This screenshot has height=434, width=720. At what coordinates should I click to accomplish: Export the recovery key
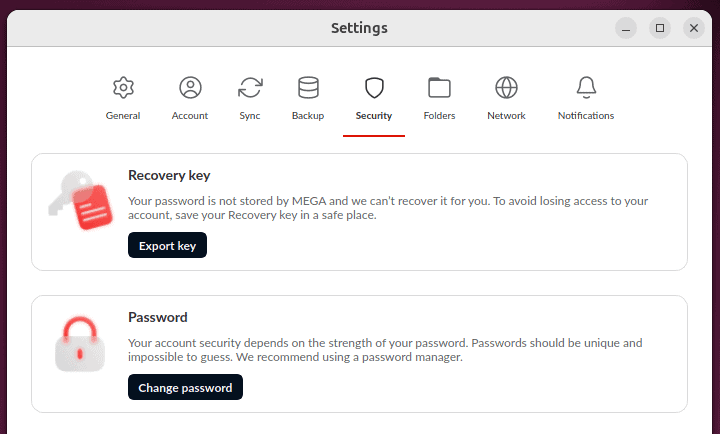click(x=167, y=245)
